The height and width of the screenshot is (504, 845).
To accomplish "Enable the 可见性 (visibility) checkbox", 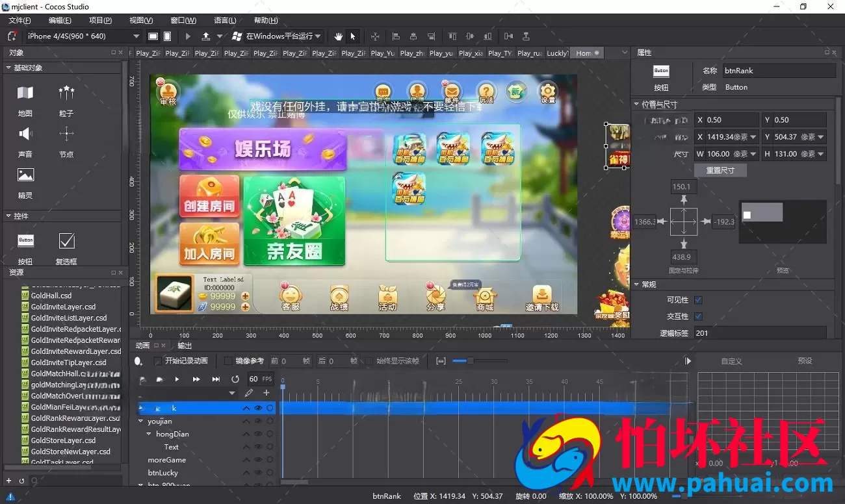I will (x=698, y=300).
